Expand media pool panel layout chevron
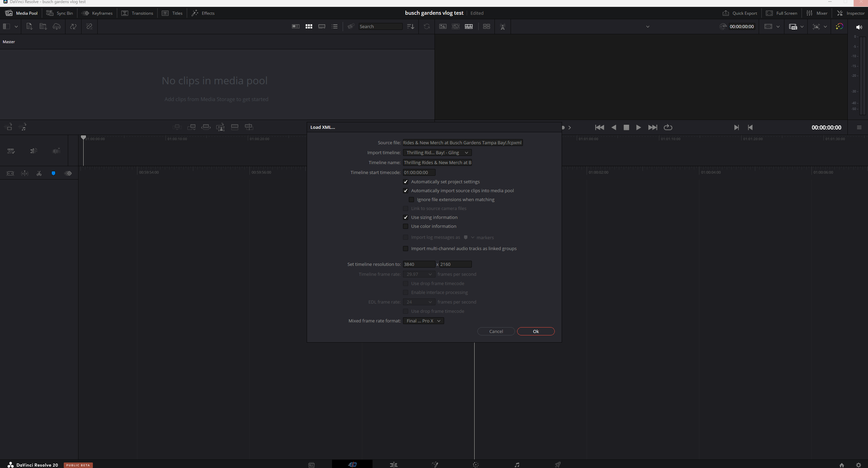 16,26
